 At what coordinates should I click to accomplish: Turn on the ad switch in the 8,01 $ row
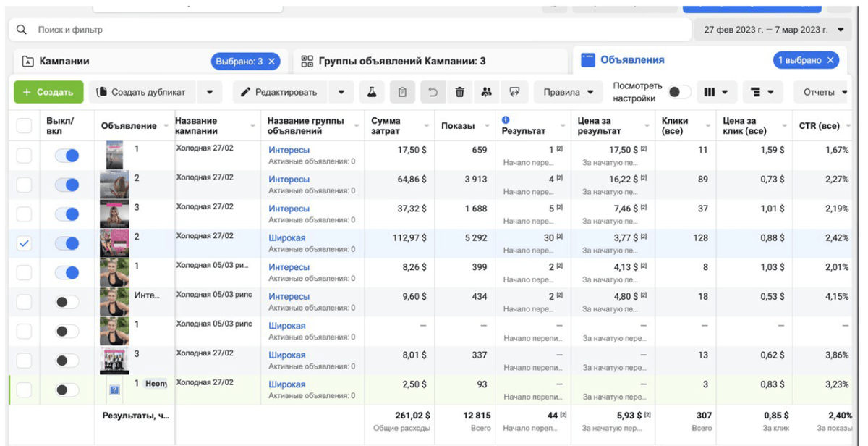[x=67, y=361]
